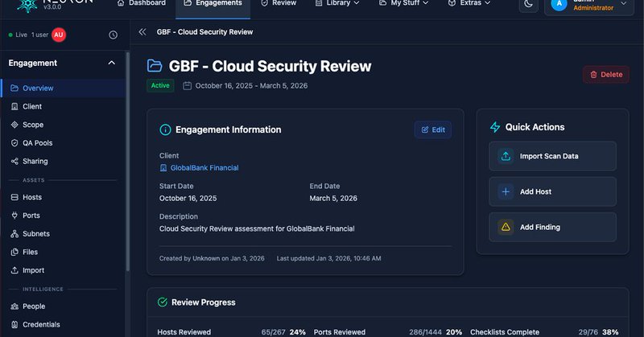The width and height of the screenshot is (644, 337).
Task: Click the Edit engagement information button
Action: [433, 129]
